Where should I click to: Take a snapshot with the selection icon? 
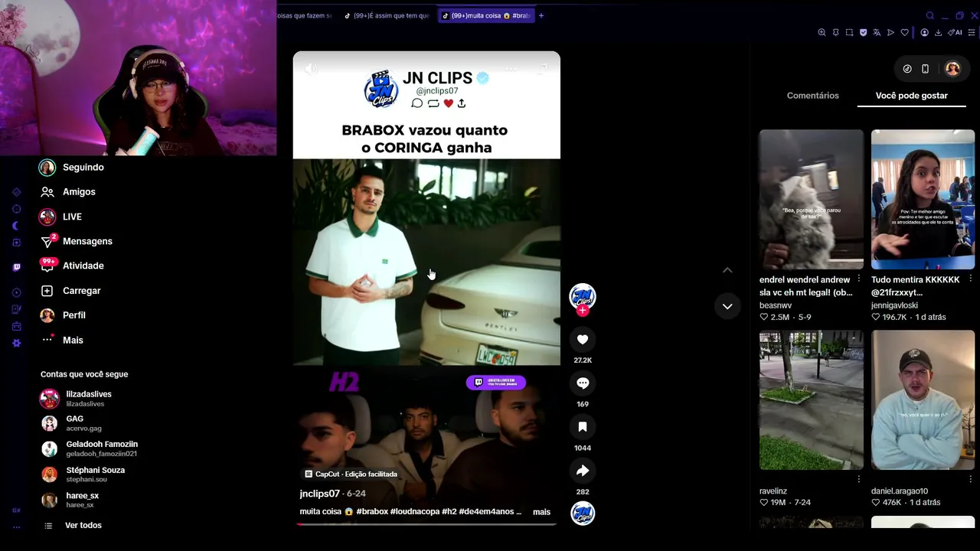[x=849, y=33]
